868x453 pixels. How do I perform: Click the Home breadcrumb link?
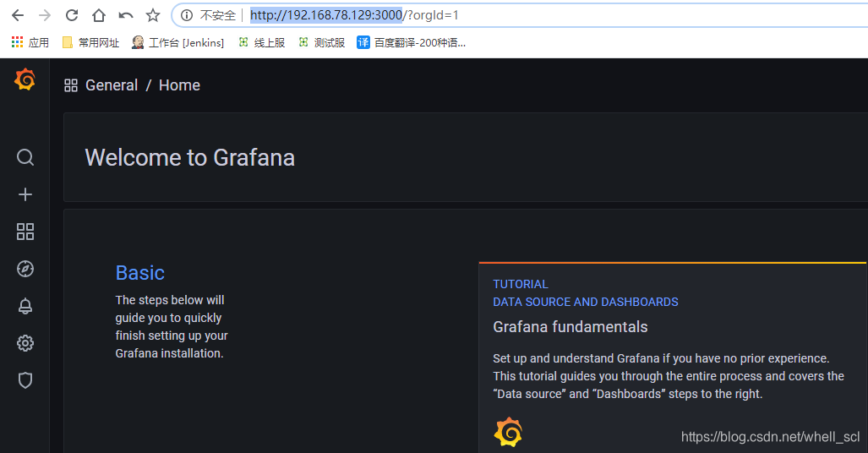pyautogui.click(x=179, y=85)
